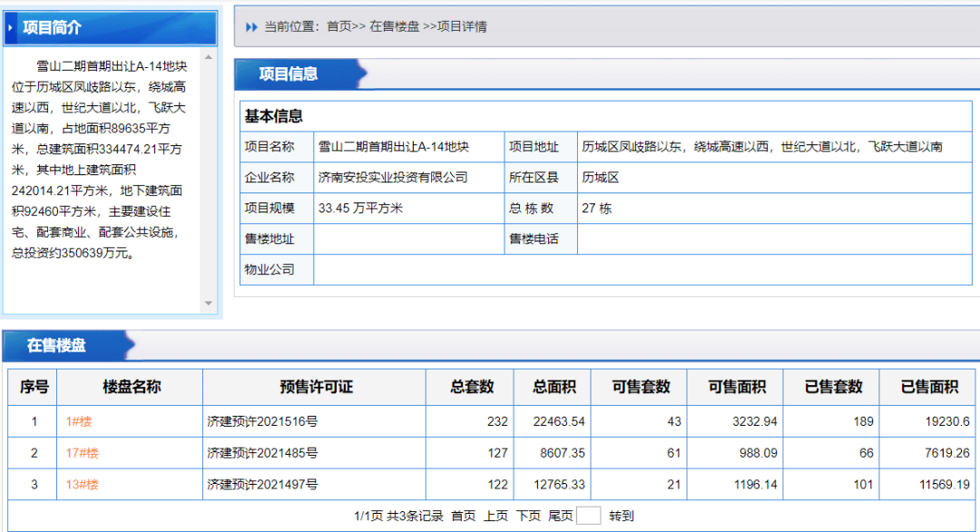Open the 17#楼 building link
The height and width of the screenshot is (532, 980).
point(83,453)
